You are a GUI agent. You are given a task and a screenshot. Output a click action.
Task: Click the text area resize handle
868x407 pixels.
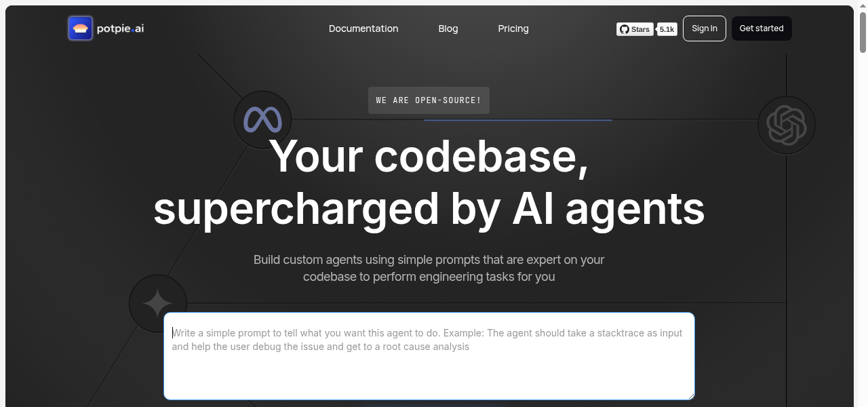690,395
